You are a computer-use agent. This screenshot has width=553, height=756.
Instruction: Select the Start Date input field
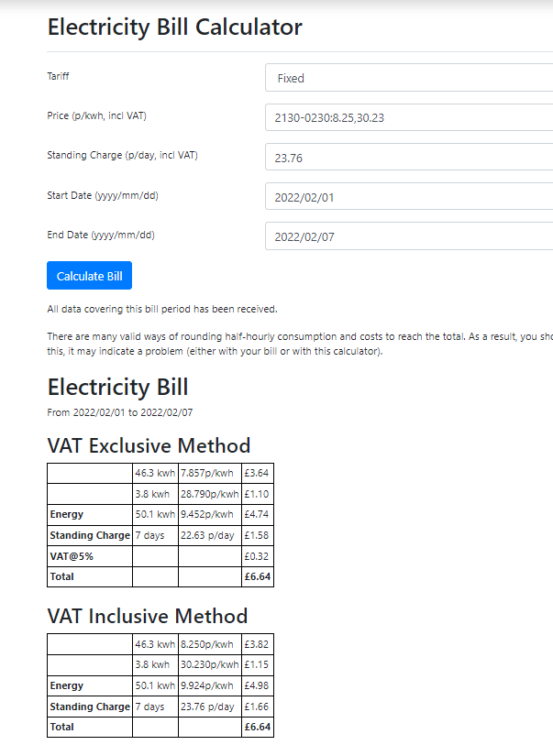[408, 197]
